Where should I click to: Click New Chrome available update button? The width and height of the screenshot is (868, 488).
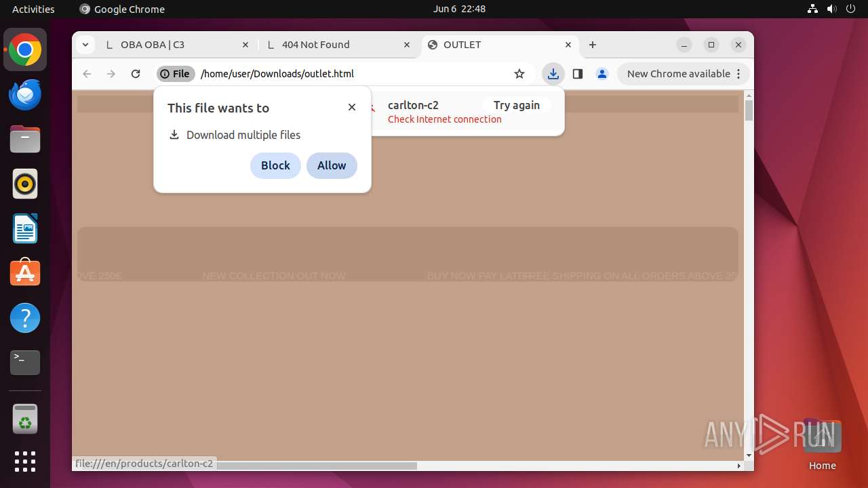click(678, 74)
